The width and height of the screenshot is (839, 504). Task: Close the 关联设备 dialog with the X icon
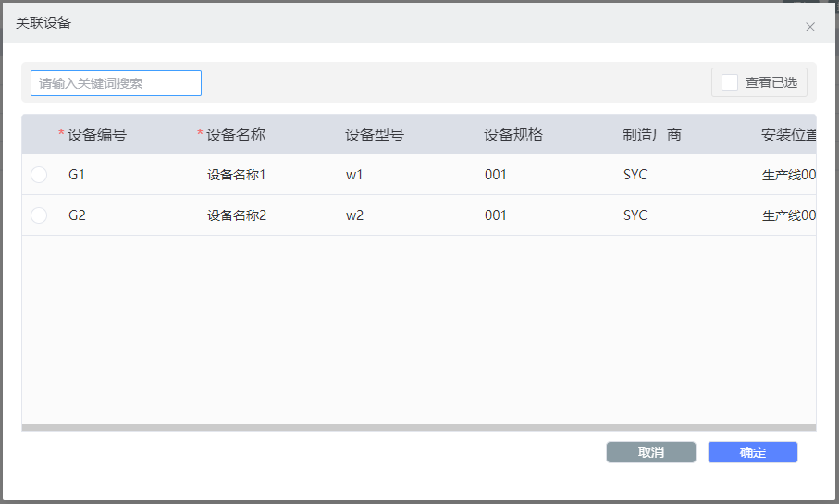[x=810, y=27]
